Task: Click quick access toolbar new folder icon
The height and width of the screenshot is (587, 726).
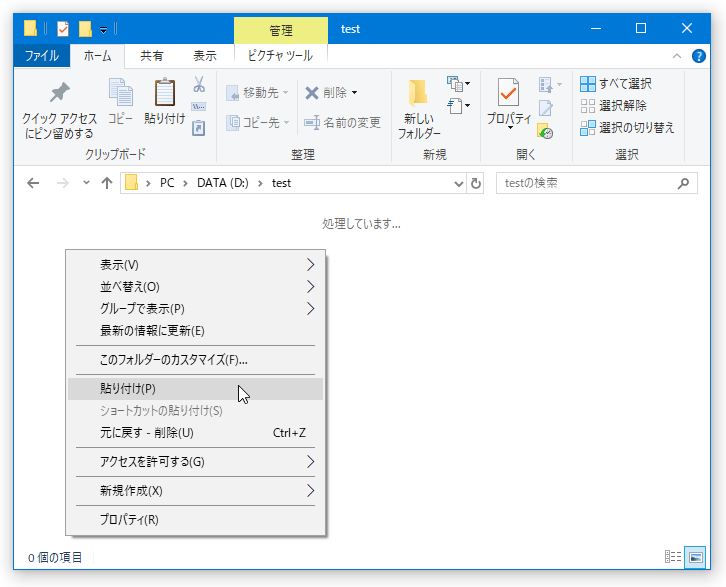Action: coord(85,29)
